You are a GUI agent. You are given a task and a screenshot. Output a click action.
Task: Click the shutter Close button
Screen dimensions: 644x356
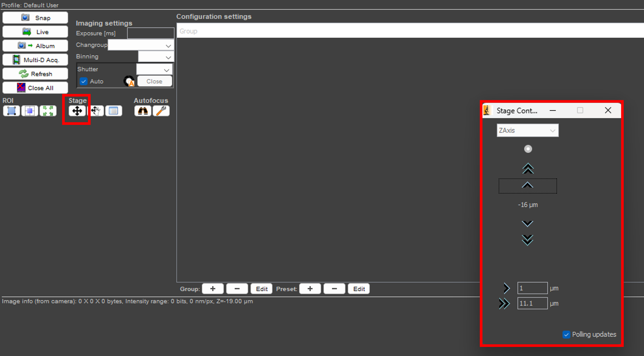click(155, 81)
